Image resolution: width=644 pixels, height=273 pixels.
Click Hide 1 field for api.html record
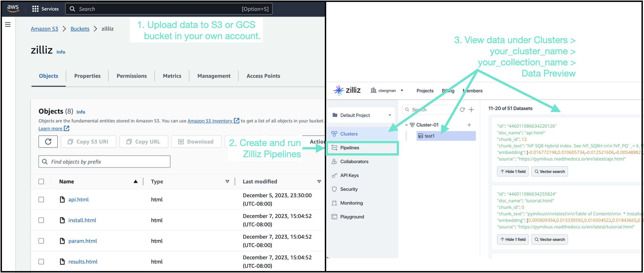click(x=513, y=171)
